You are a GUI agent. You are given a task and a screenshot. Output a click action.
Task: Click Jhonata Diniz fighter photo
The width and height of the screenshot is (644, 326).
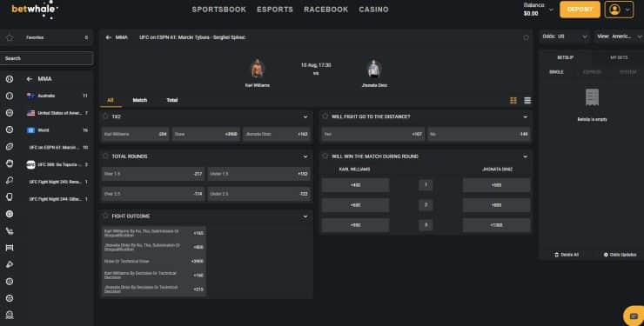374,68
